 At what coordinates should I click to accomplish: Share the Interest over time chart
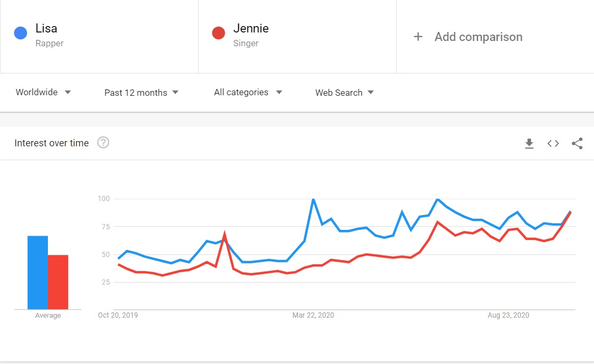click(577, 143)
